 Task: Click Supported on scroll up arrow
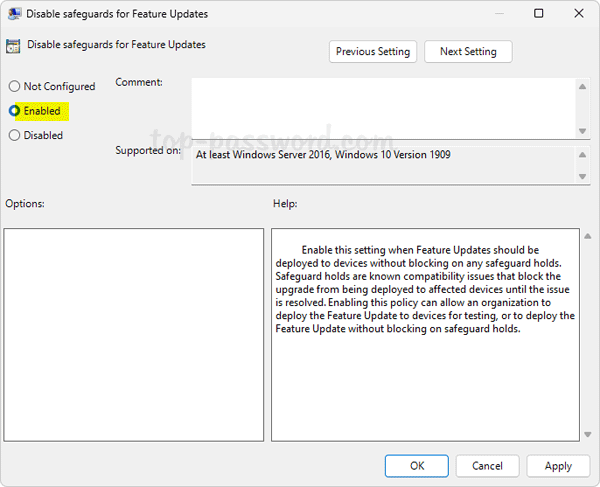click(582, 154)
